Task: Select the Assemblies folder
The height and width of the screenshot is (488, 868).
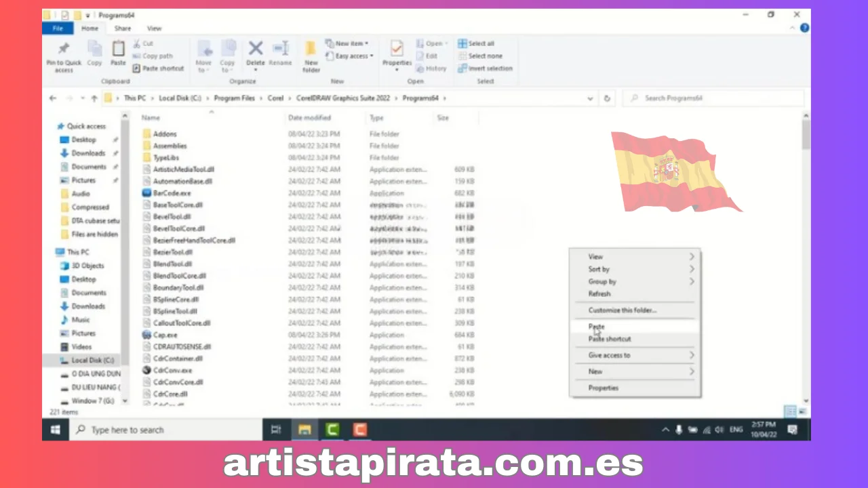Action: coord(170,146)
